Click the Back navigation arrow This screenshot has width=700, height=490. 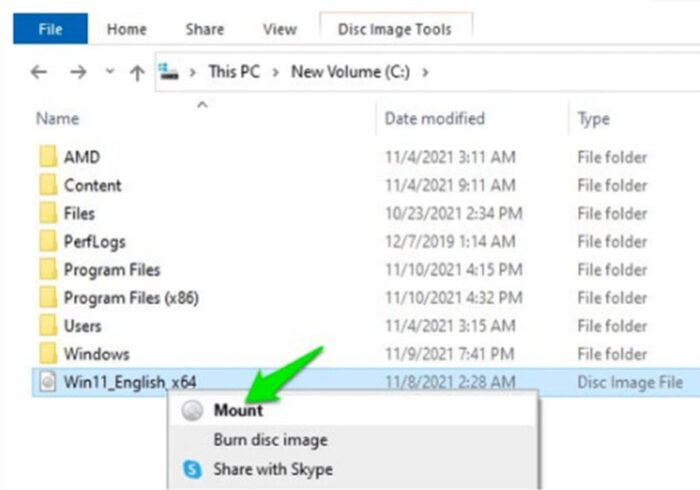(x=39, y=72)
